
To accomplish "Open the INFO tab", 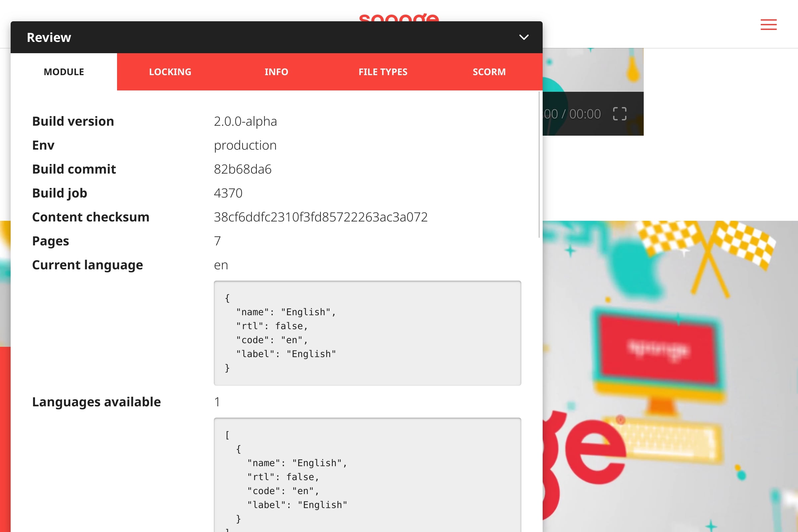I will pos(277,71).
